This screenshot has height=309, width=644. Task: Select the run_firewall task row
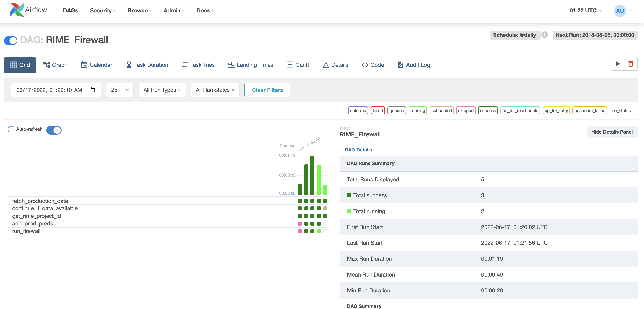[168, 231]
